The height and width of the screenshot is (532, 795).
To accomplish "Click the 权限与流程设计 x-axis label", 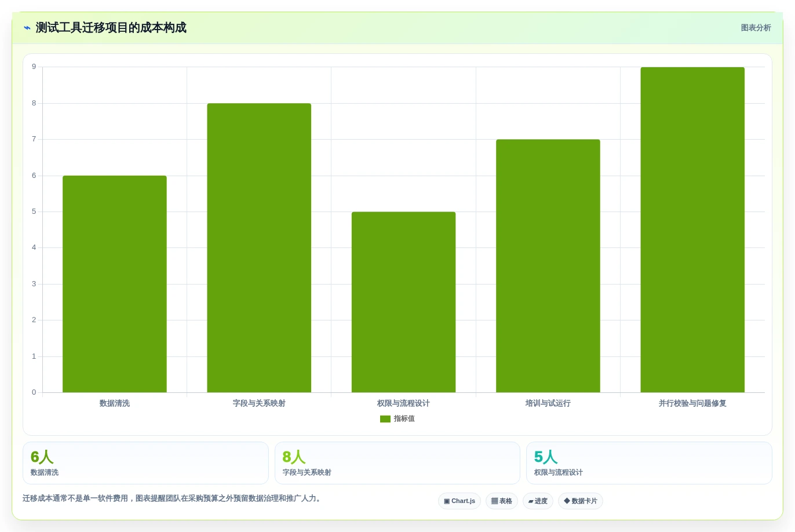I will tap(404, 403).
